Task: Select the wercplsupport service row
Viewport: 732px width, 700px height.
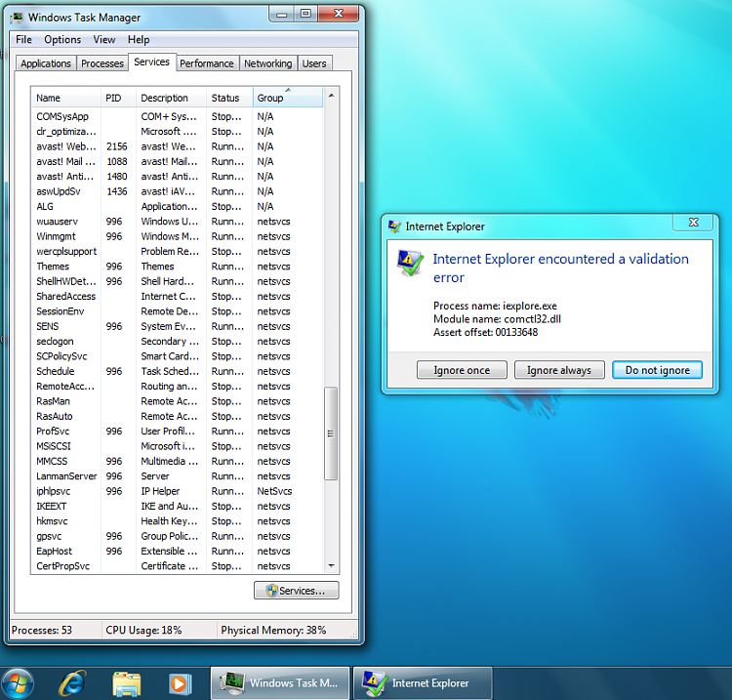Action: click(178, 251)
